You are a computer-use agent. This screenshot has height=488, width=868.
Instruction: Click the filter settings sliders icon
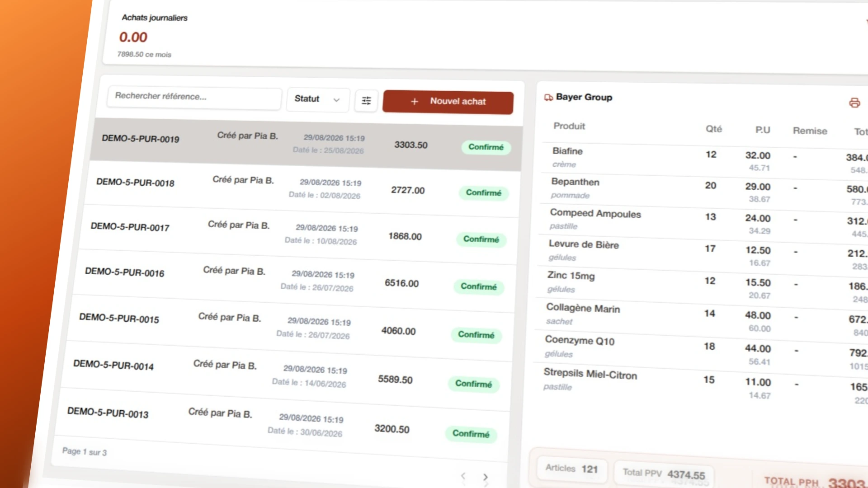[x=366, y=100]
